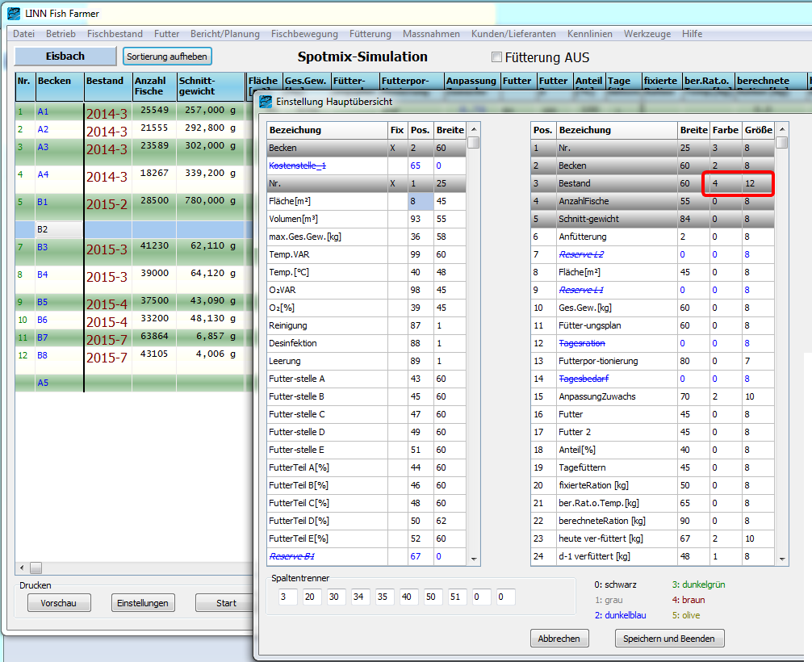Viewport: 812px width, 662px height.
Task: Click Sortierung aufheben button
Action: 167,56
